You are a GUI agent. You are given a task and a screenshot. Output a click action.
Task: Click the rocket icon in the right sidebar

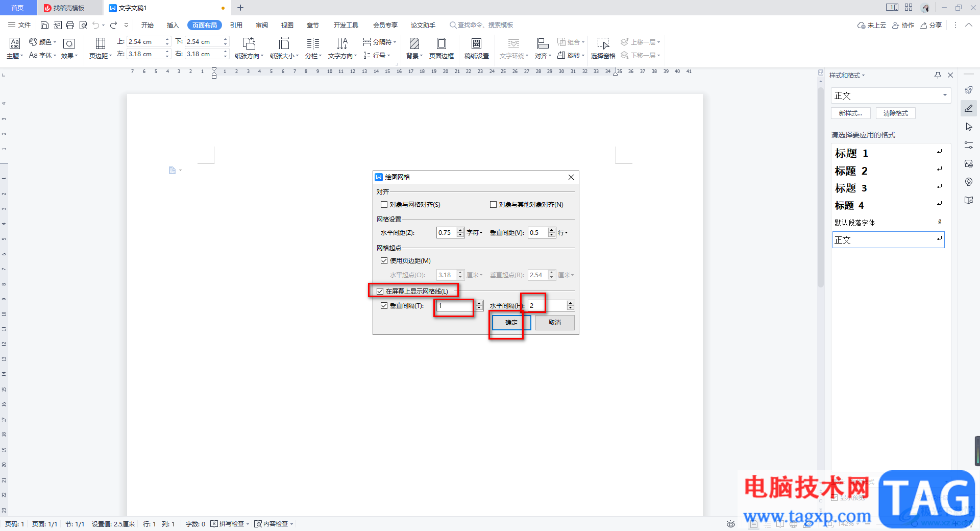969,90
